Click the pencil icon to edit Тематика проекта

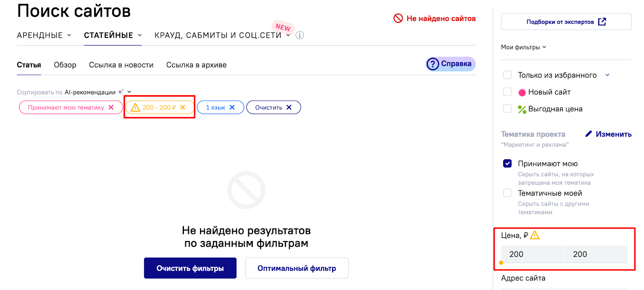tap(588, 134)
